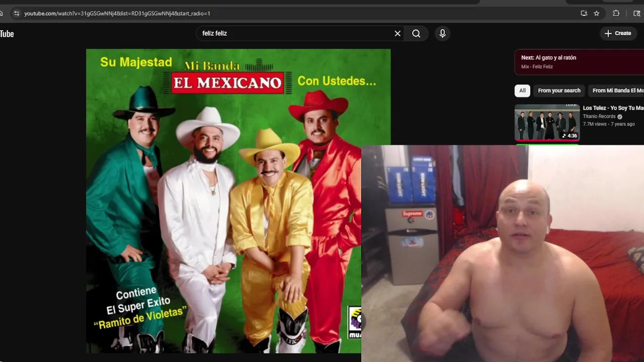Open the side search panel icon

click(x=636, y=13)
